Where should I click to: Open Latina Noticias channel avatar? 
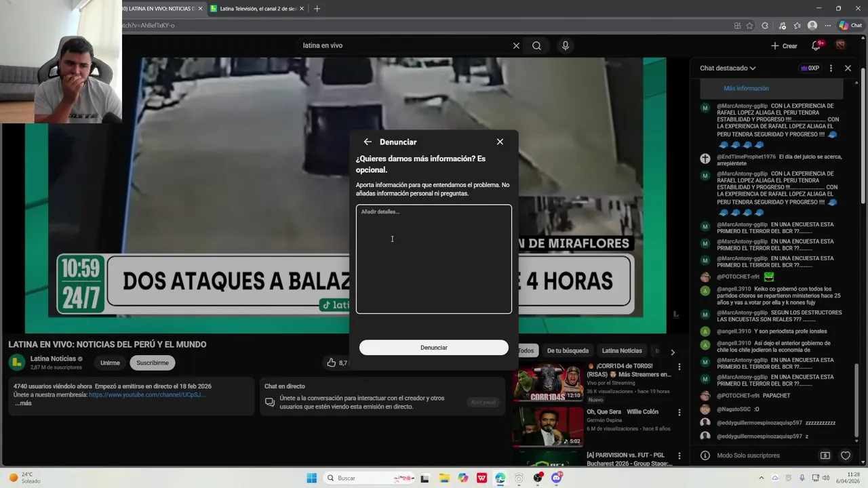click(x=16, y=362)
